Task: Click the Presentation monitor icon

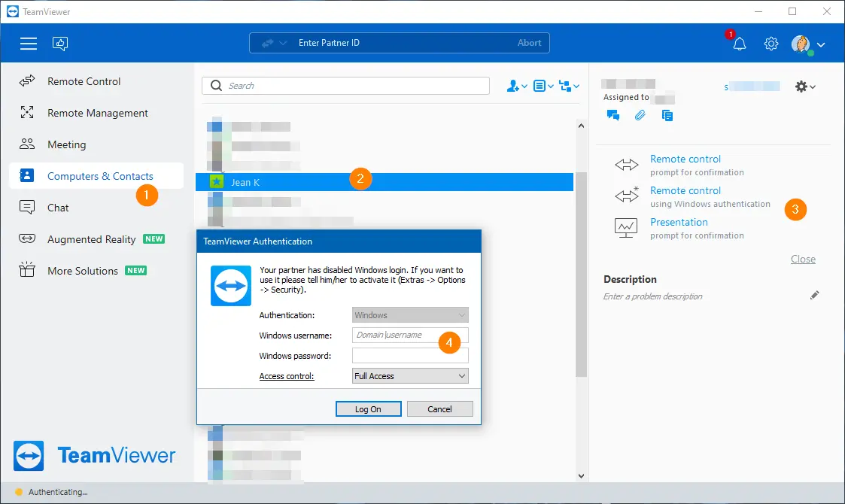Action: click(626, 228)
